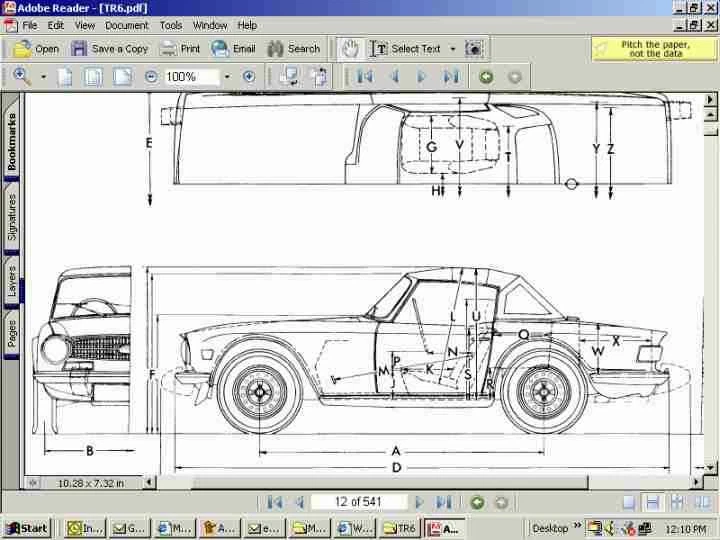The height and width of the screenshot is (540, 720).
Task: Expand the Select Text tool dropdown
Action: click(x=452, y=48)
